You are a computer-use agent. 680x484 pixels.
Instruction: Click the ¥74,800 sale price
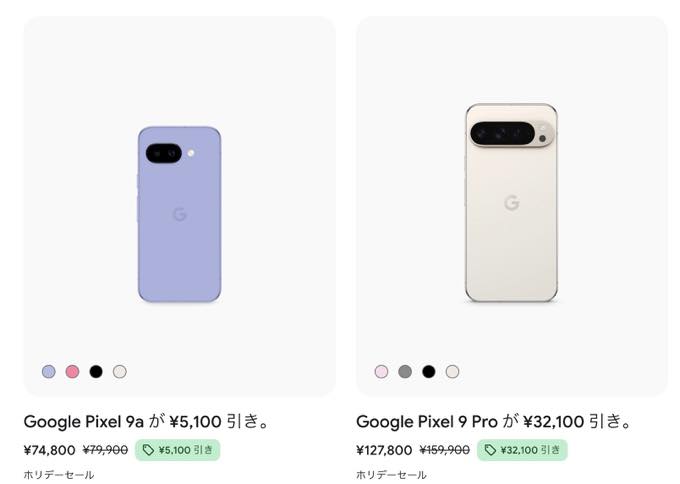[49, 450]
